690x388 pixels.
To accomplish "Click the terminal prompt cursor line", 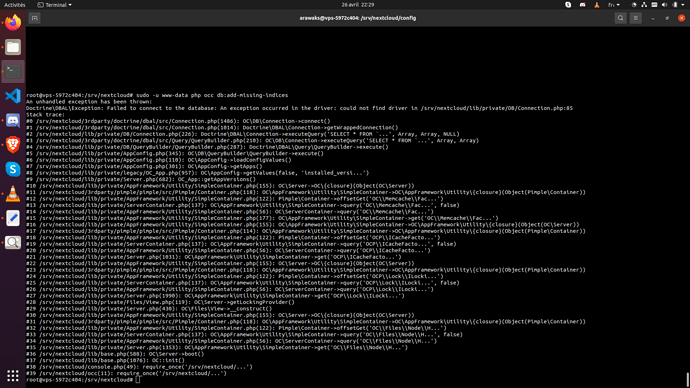I will 83,380.
